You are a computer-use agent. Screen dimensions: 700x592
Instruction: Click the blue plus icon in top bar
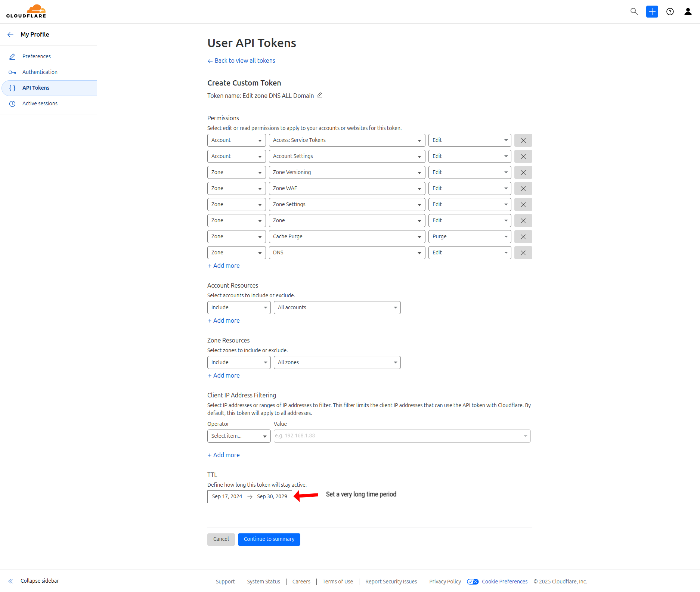tap(652, 12)
